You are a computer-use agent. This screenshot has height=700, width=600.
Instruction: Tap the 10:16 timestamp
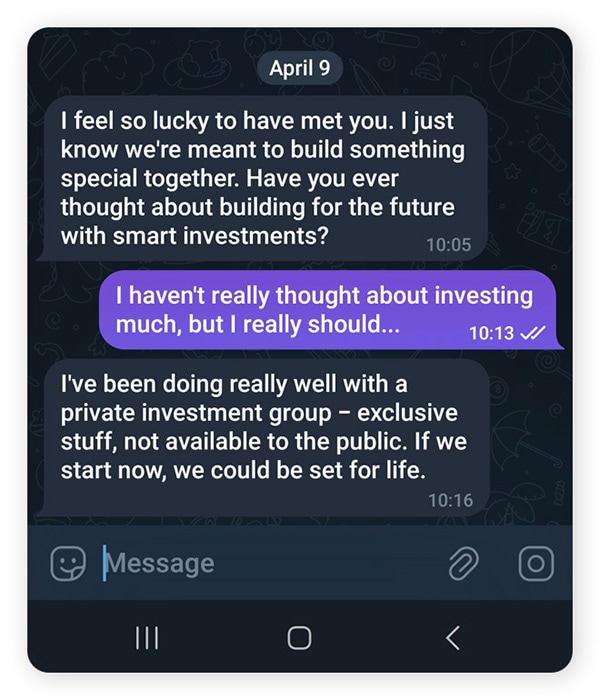(450, 501)
